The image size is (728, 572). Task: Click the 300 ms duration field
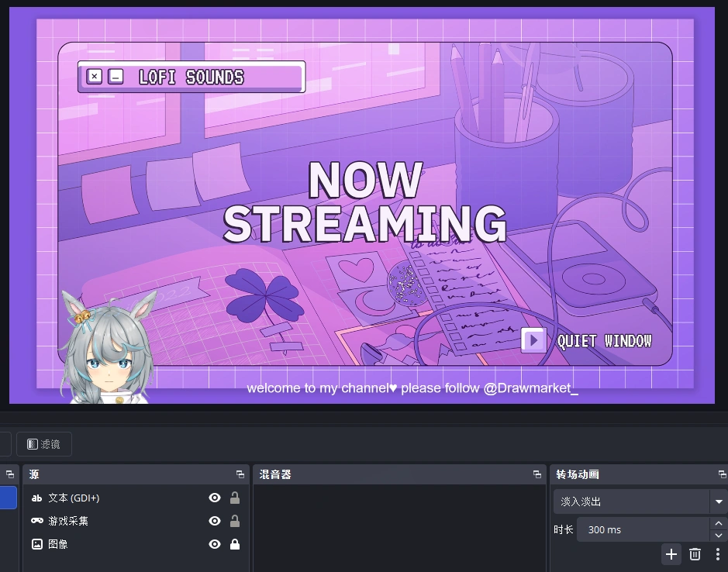(643, 529)
